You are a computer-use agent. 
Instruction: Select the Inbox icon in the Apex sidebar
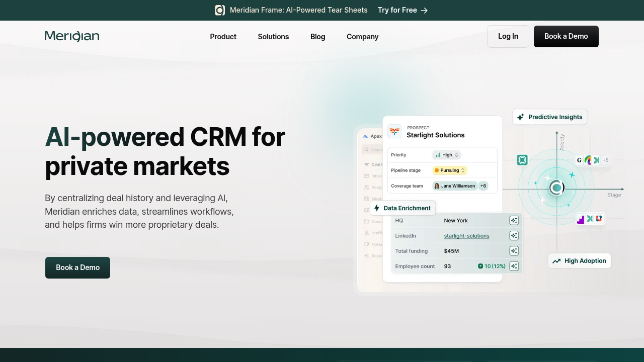367,175
